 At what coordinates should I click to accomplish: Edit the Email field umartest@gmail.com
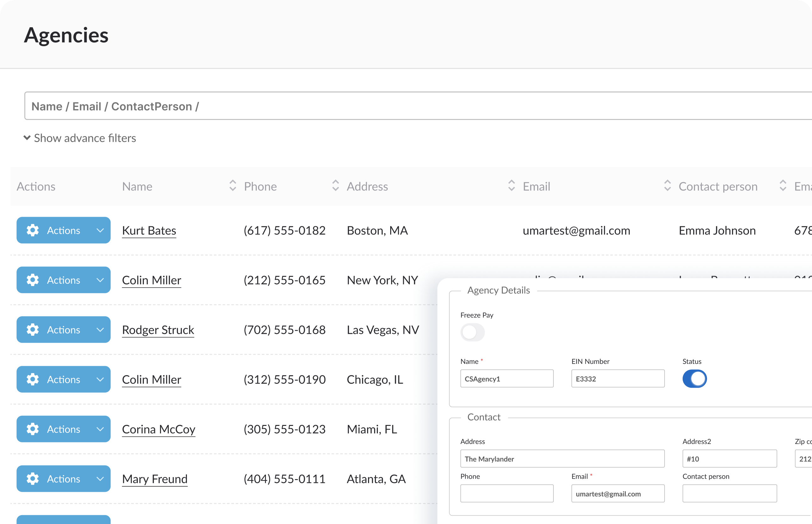pyautogui.click(x=618, y=493)
